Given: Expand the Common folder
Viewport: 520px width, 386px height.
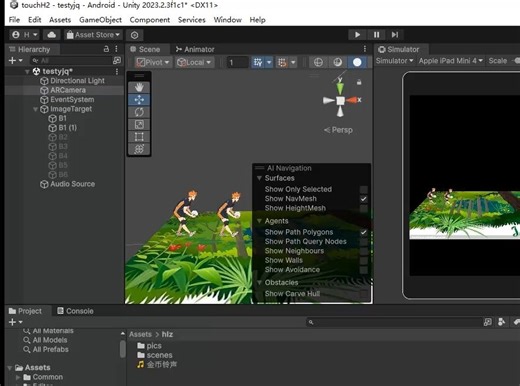Looking at the screenshot, I should tap(18, 377).
